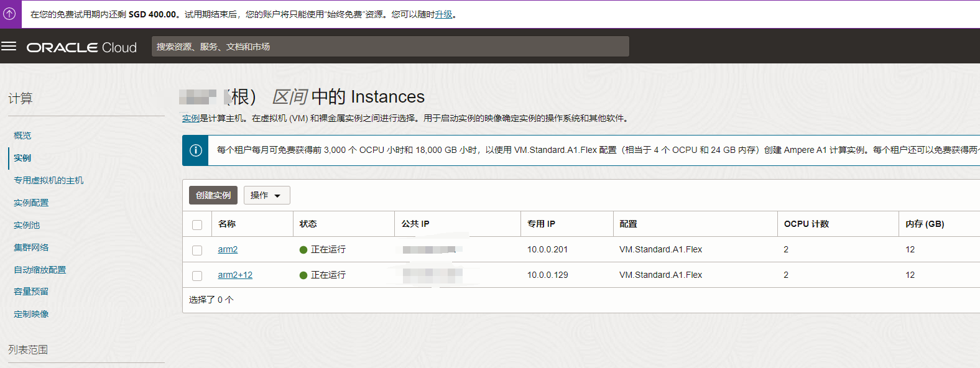980x368 pixels.
Task: Open 概览 in the compute sidebar
Action: click(x=22, y=136)
